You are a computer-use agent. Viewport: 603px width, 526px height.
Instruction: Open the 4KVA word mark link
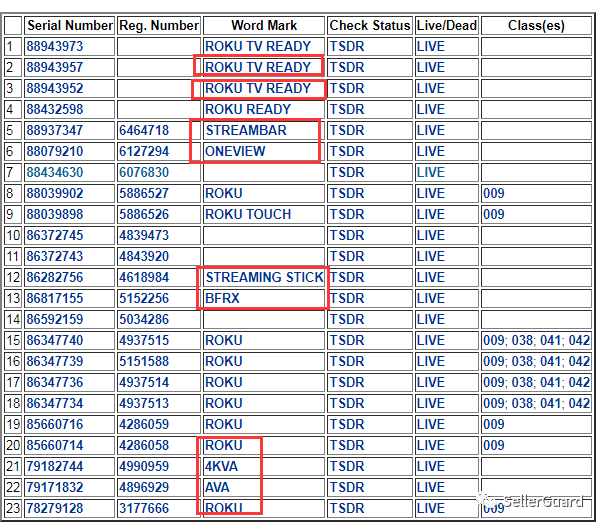tap(221, 466)
